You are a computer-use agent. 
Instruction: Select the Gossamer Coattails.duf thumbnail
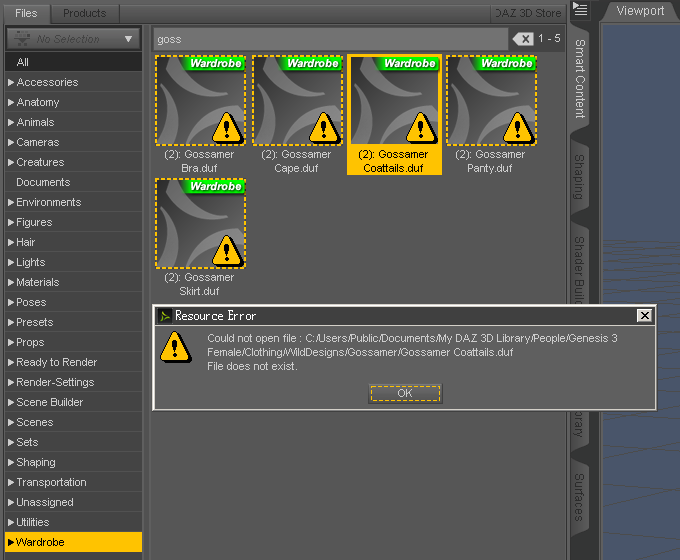click(394, 100)
